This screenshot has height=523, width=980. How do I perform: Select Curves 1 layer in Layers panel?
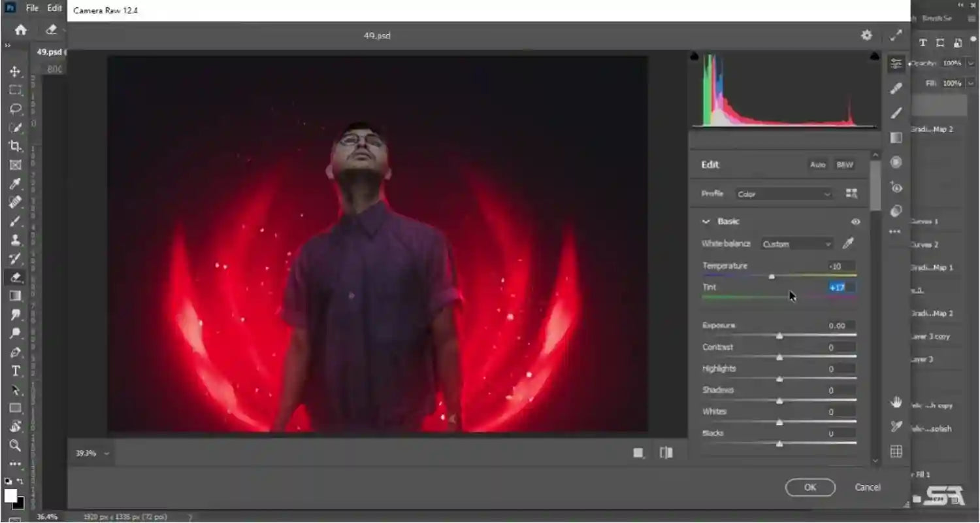point(924,222)
